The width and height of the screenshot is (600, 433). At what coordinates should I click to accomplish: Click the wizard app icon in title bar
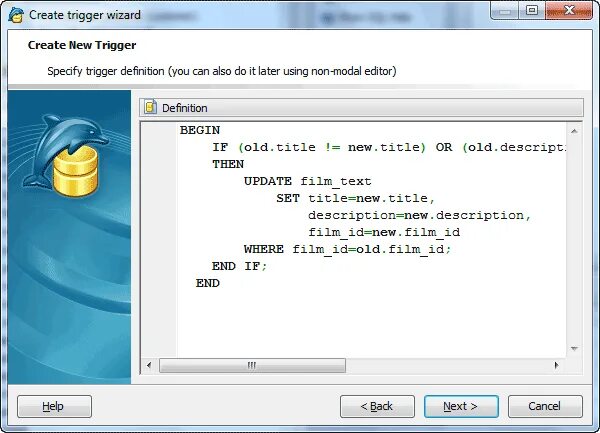16,15
